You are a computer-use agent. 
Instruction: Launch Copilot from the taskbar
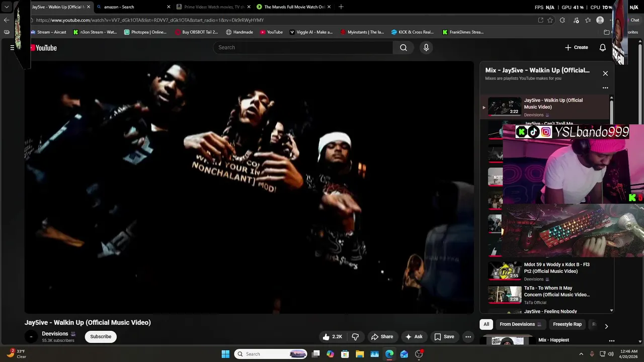click(x=330, y=354)
